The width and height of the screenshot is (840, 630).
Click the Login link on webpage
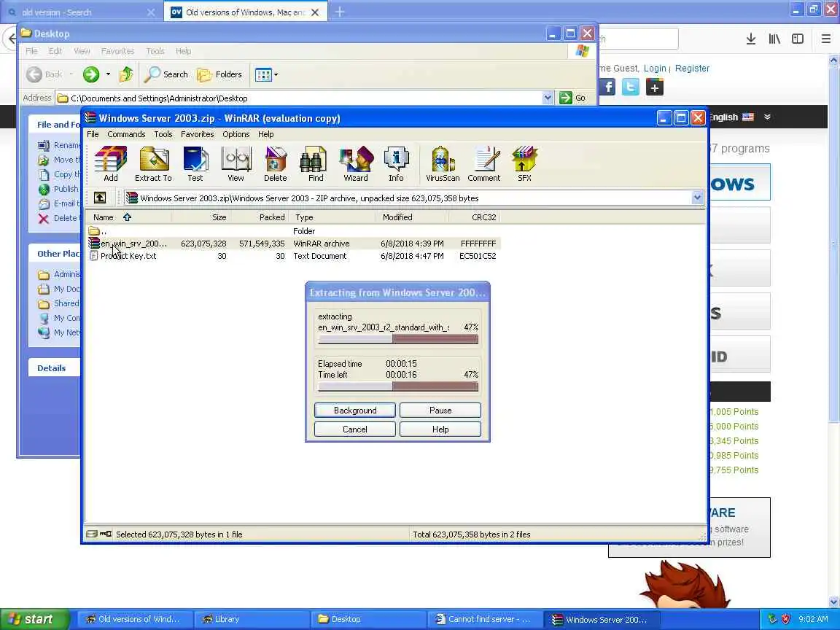[x=655, y=68]
